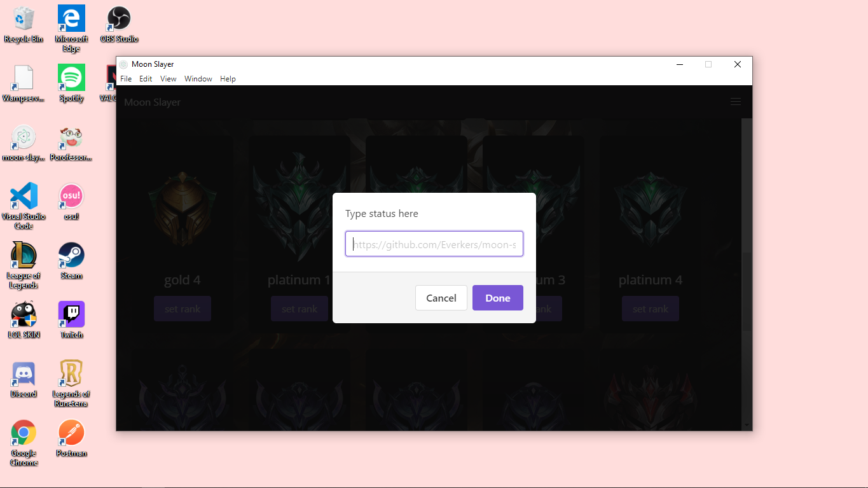Minimize the Moon Slayer window

point(680,64)
